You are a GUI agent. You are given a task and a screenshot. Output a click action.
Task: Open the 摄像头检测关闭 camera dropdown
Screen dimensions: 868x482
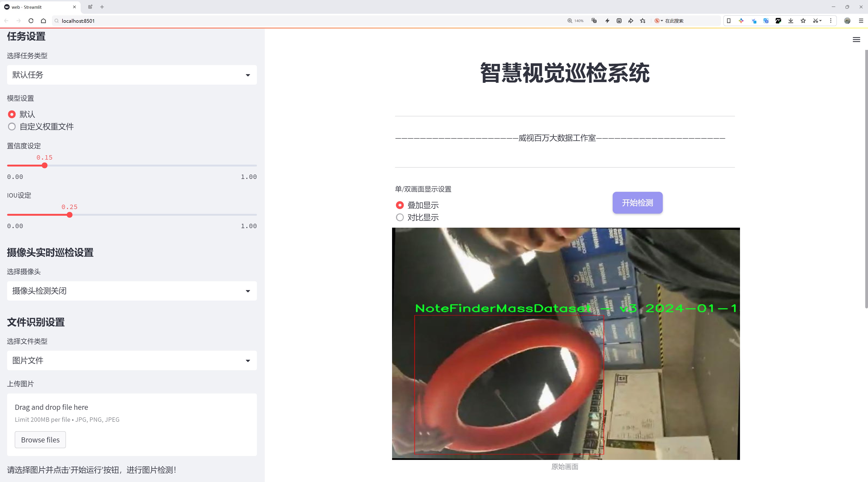[x=131, y=290]
